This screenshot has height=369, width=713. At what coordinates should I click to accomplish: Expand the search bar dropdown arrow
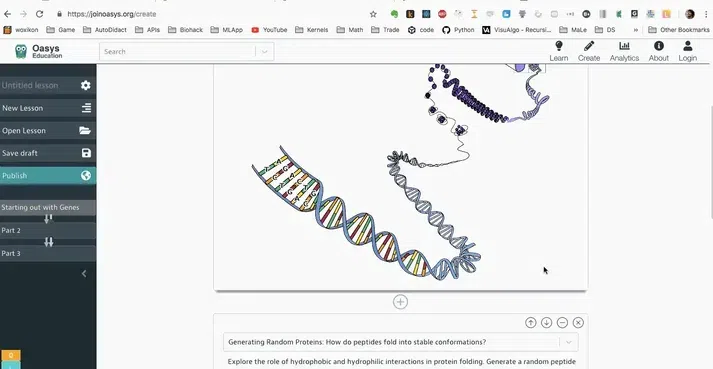pos(264,51)
